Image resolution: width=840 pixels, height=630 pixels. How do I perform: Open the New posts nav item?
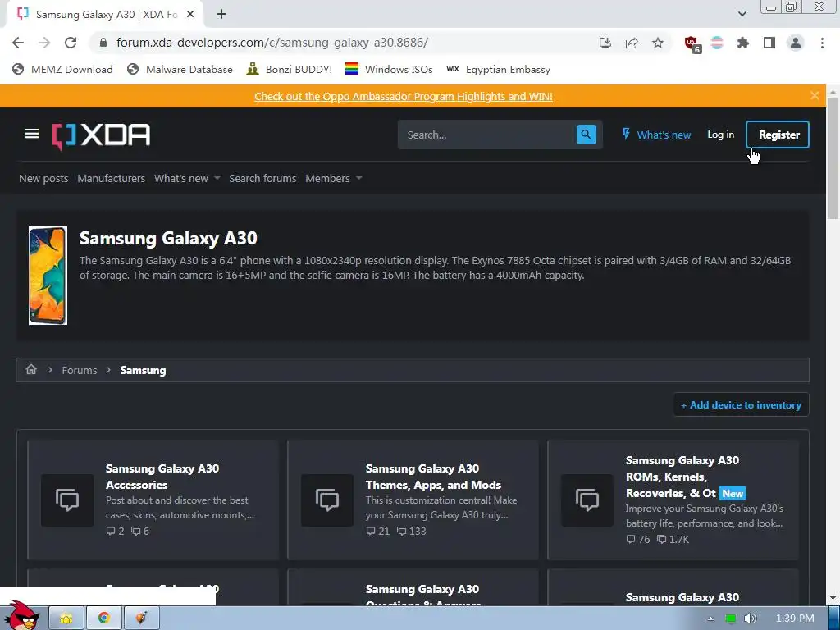click(x=43, y=178)
